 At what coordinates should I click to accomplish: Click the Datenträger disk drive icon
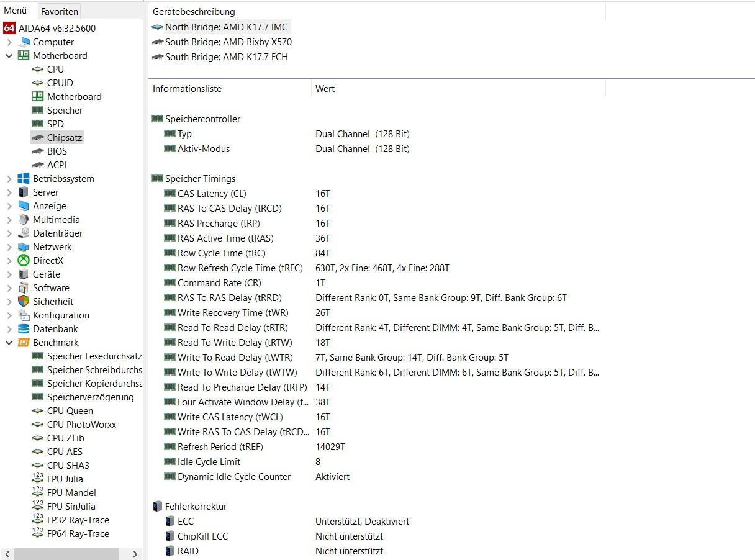click(x=24, y=233)
